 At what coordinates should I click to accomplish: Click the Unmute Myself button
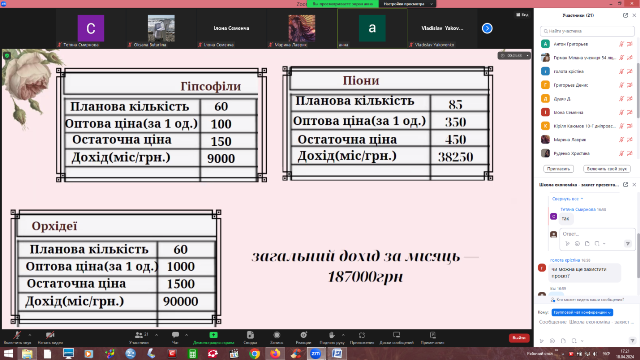click(x=607, y=169)
